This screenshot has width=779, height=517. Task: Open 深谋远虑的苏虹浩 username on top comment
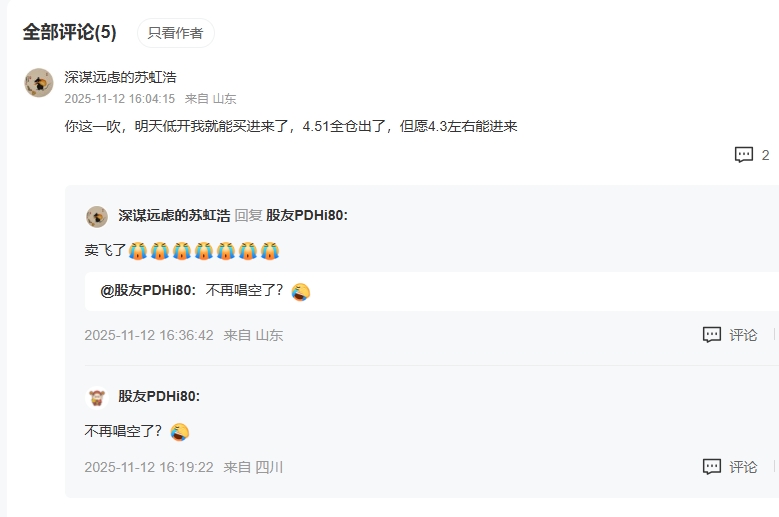click(120, 77)
